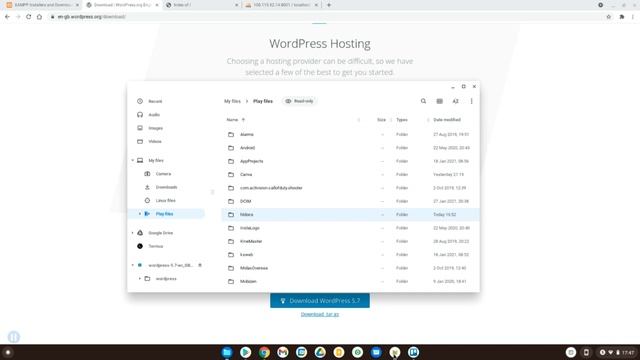The width and height of the screenshot is (640, 360).
Task: Click the Download WordPress 5.7 button
Action: [320, 301]
